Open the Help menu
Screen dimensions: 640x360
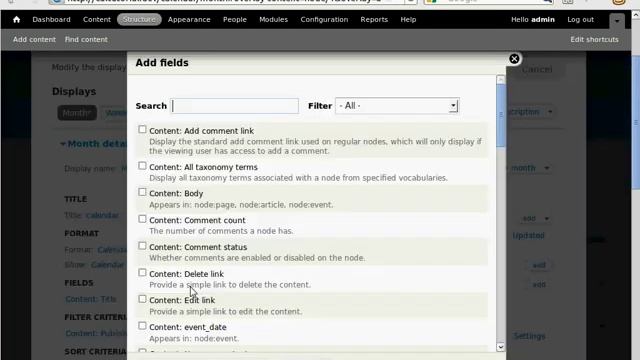408,20
